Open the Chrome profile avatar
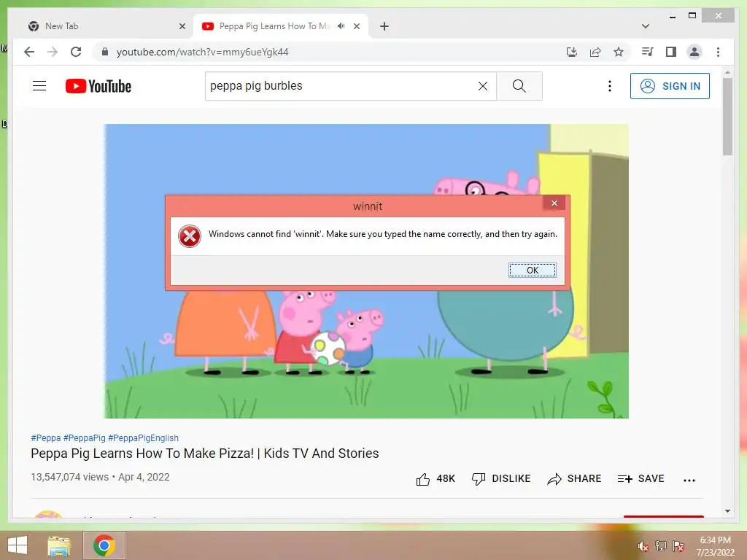The height and width of the screenshot is (560, 747). pos(694,52)
